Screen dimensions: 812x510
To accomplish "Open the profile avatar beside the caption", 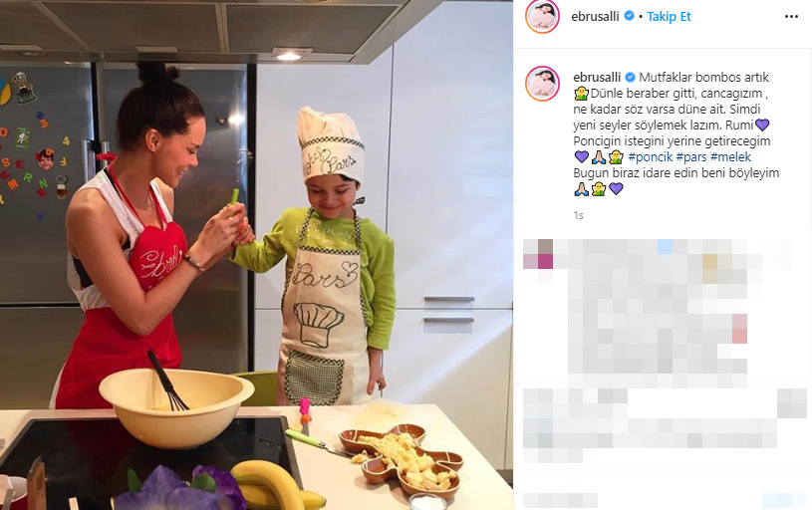I will (542, 84).
